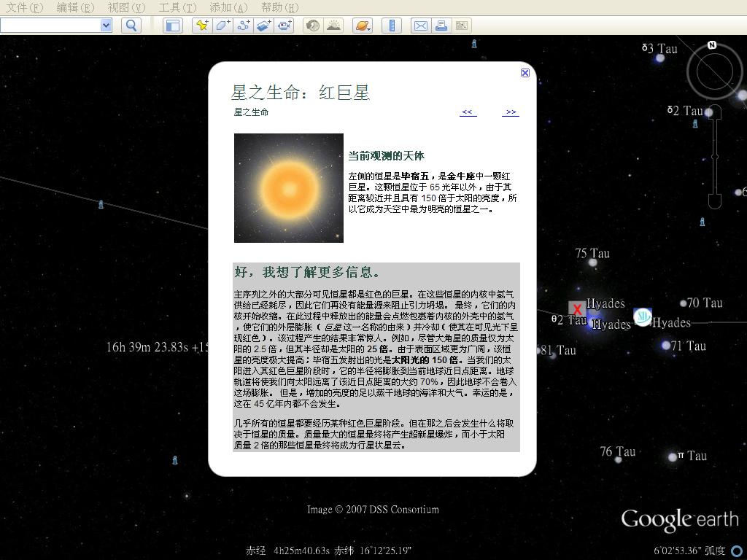Screen dimensions: 747x560
Task: Select the 70 Tau star
Action: pyautogui.click(x=683, y=303)
